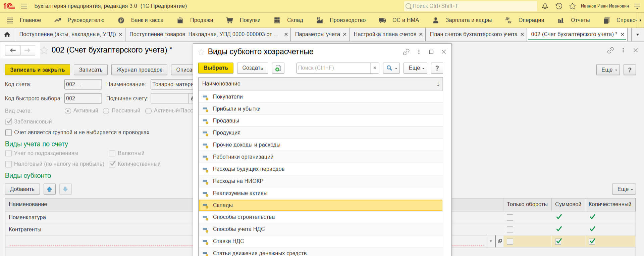Open Журнал проводок
Screen dimensions: 644x256
tap(139, 70)
